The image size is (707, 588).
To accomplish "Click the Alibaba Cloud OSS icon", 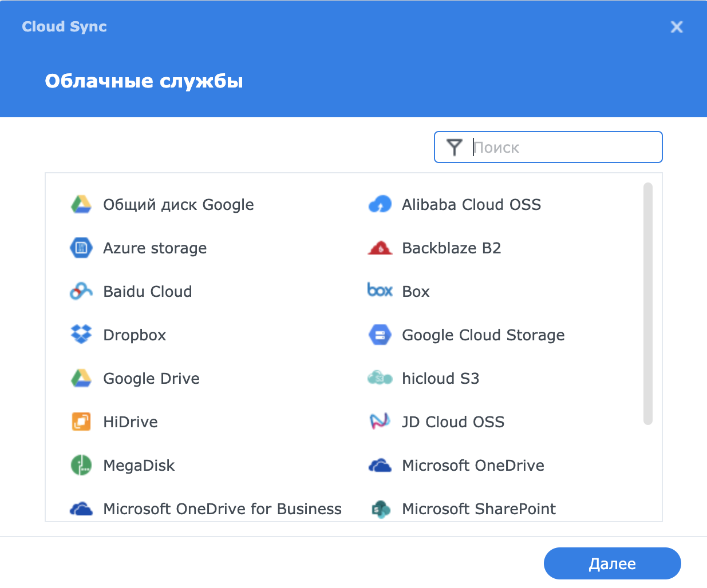I will 380,204.
